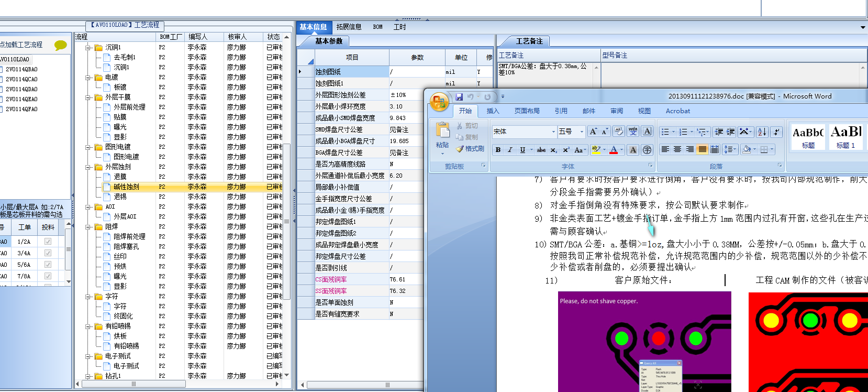Collapse the 外层蚀刻 tree folder
Image resolution: width=868 pixels, height=392 pixels.
point(88,167)
